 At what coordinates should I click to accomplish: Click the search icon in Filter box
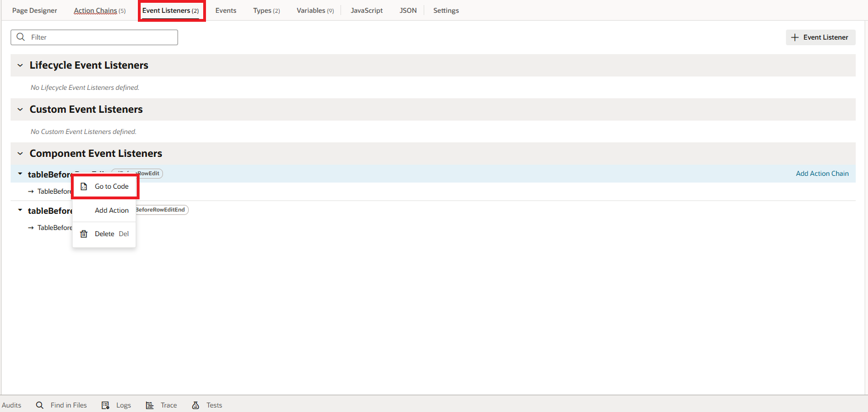21,37
